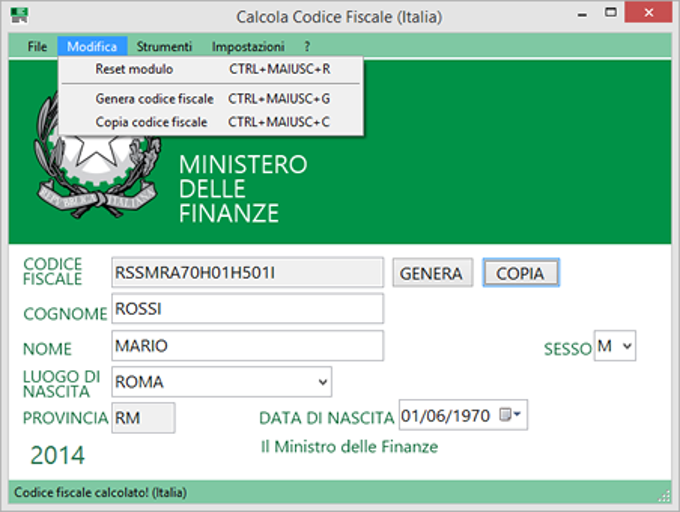Viewport: 680px width, 512px height.
Task: Click the 2014 year text
Action: (57, 455)
